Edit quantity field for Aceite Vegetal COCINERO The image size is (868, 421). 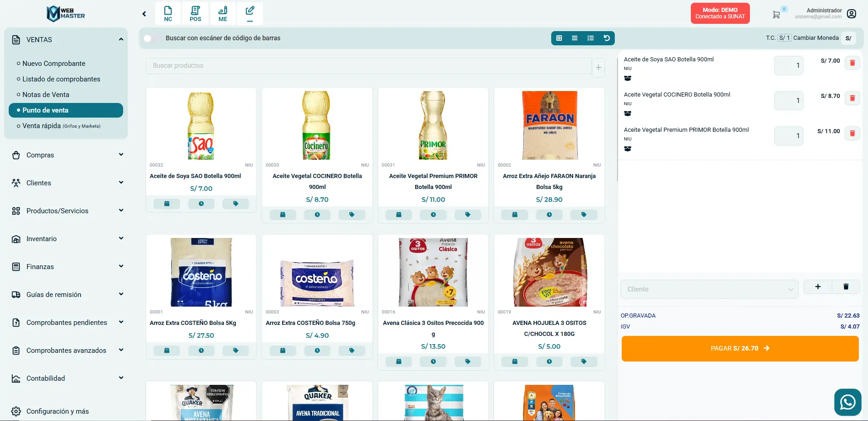point(788,101)
